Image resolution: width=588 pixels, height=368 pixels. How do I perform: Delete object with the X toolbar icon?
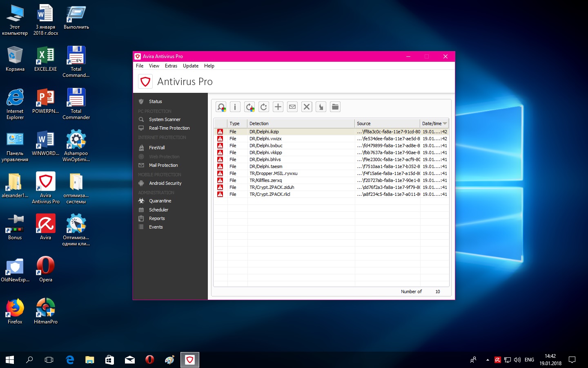307,107
